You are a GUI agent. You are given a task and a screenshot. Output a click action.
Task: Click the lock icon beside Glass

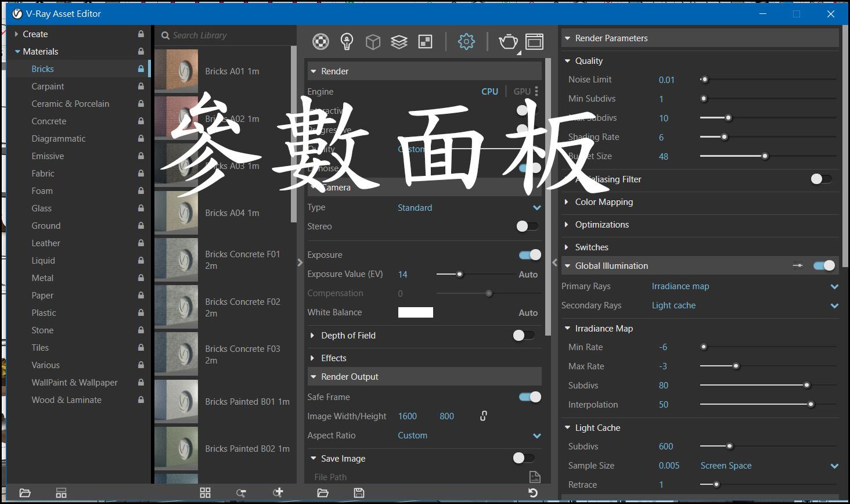(141, 208)
